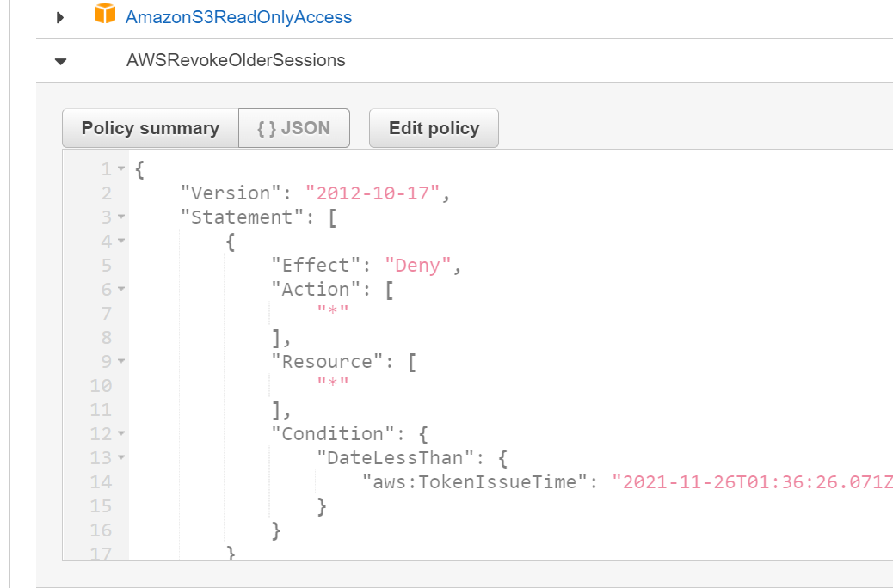Click the "DateLessThan" operator key

[395, 457]
